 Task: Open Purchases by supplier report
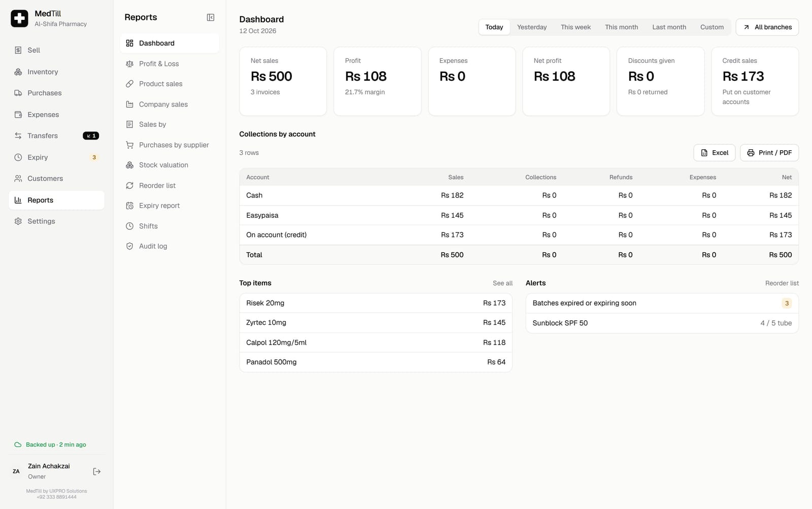[x=170, y=145]
